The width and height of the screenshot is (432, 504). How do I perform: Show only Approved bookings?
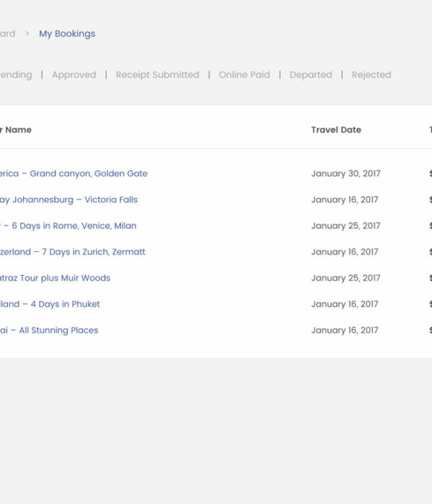click(73, 75)
